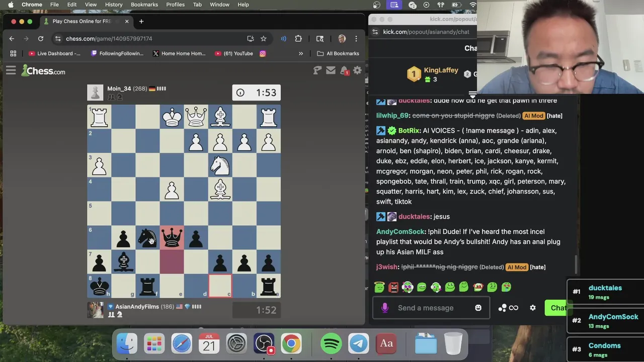644x362 pixels.
Task: Open the X Home bookmark
Action: click(x=179, y=53)
